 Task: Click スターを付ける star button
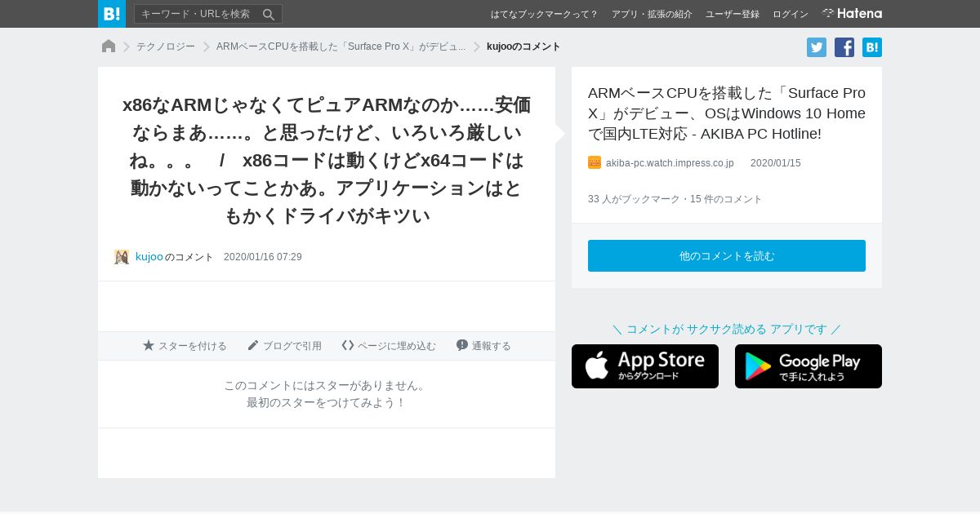[185, 346]
